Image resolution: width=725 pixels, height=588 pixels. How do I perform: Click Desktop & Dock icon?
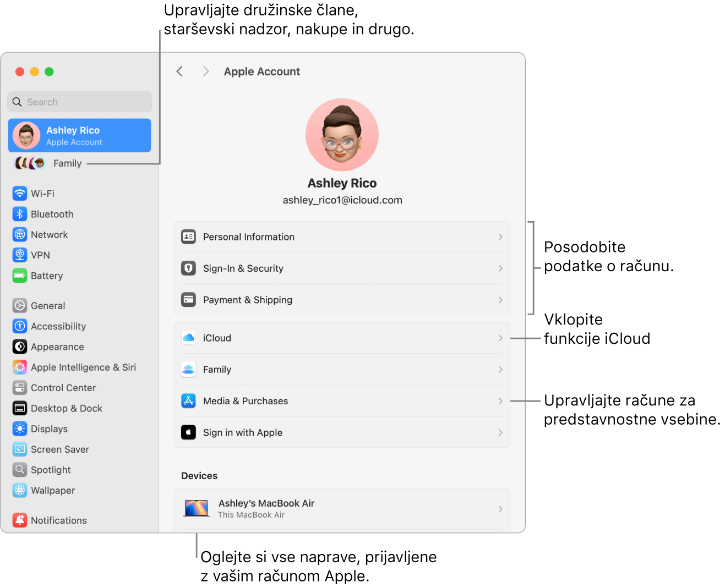tap(20, 408)
